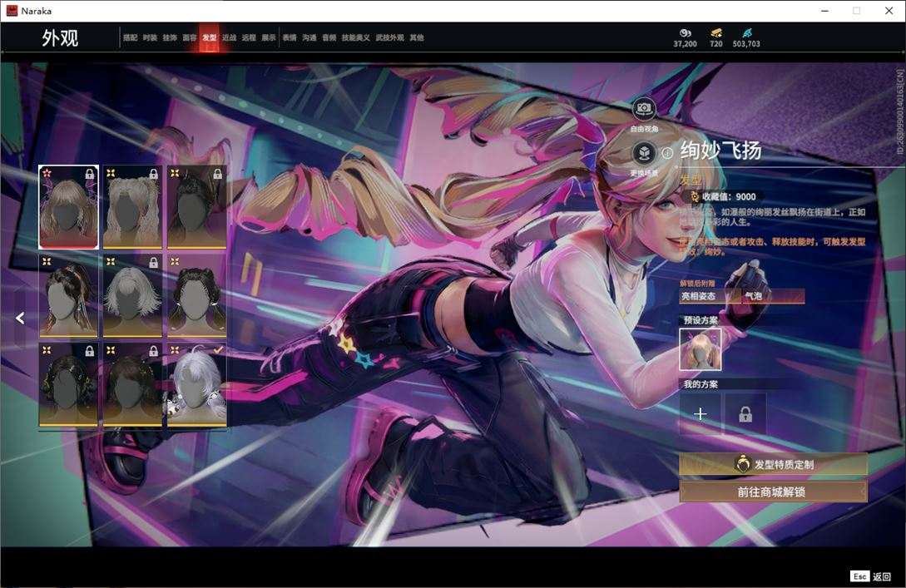
Task: Click the 37,200 currency amount
Action: [x=685, y=44]
